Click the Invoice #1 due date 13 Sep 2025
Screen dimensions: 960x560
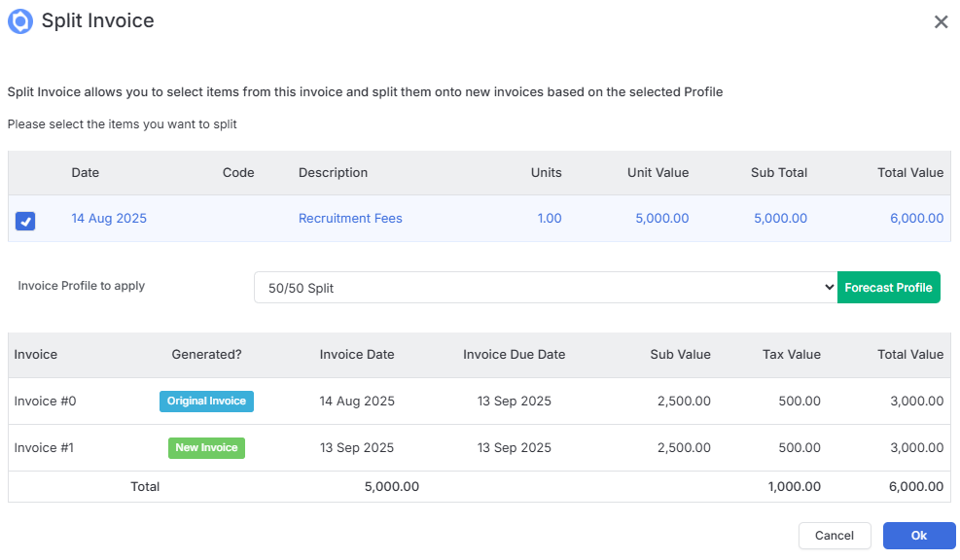[515, 447]
